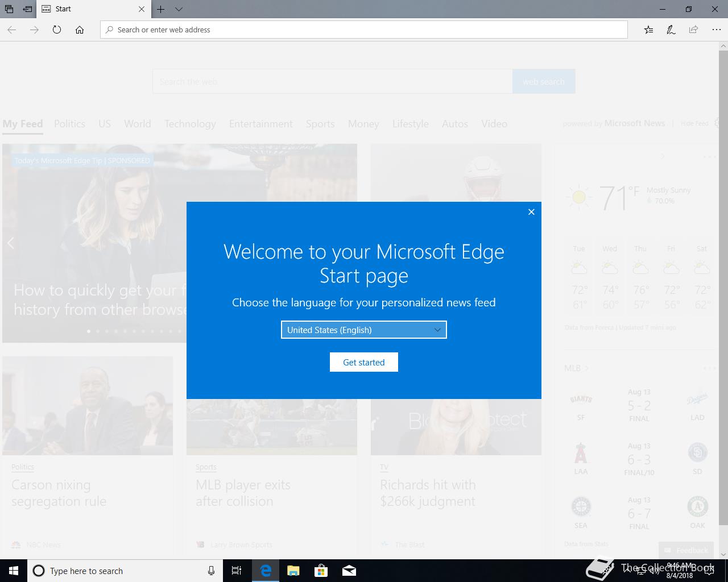Open the MLB scores header link
728x582 pixels.
pyautogui.click(x=576, y=368)
